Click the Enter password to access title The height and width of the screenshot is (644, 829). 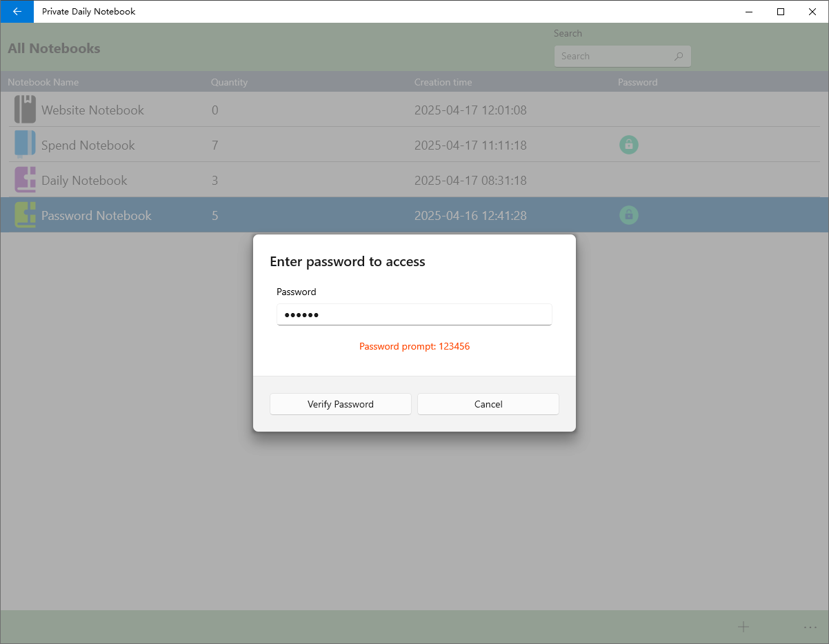pos(347,261)
